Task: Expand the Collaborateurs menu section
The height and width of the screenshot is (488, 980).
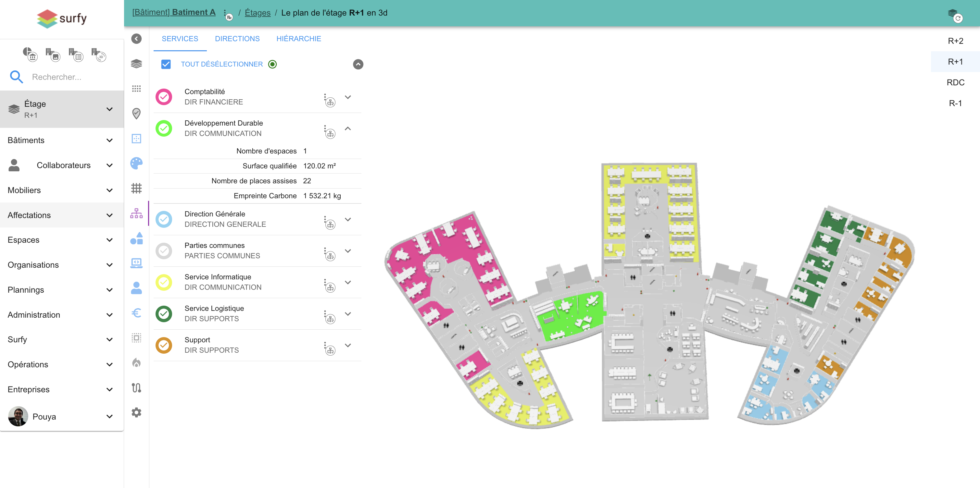Action: [109, 165]
